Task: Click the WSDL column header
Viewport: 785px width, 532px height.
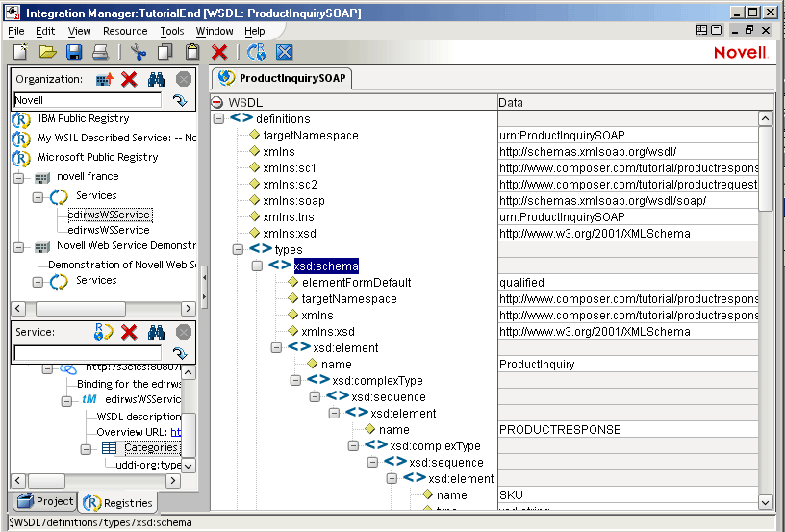Action: 354,102
